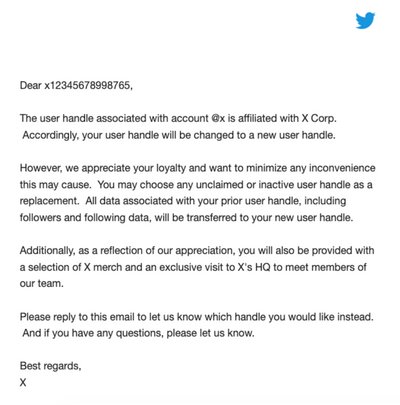400x405 pixels.
Task: Click the word 'However' starting second paragraph
Action: [x=40, y=168]
